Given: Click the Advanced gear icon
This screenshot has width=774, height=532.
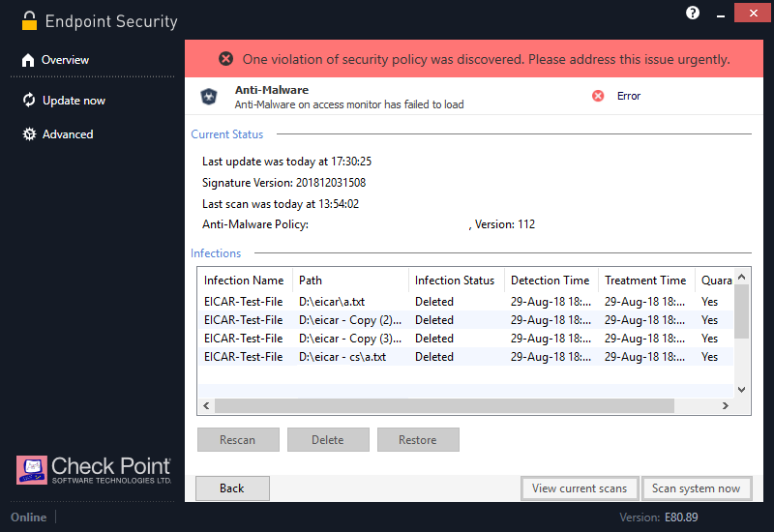Looking at the screenshot, I should (30, 134).
